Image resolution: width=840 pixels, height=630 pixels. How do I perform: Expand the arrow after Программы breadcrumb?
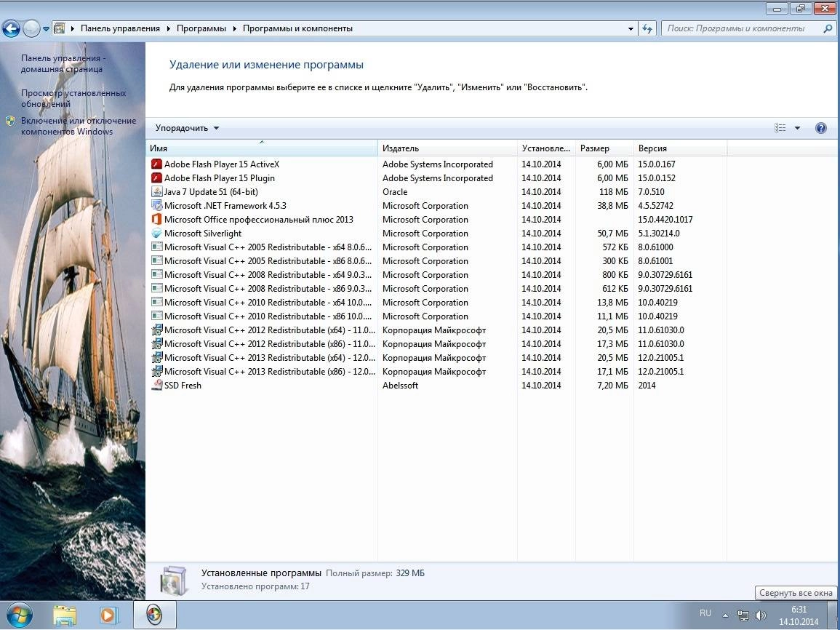pyautogui.click(x=235, y=28)
